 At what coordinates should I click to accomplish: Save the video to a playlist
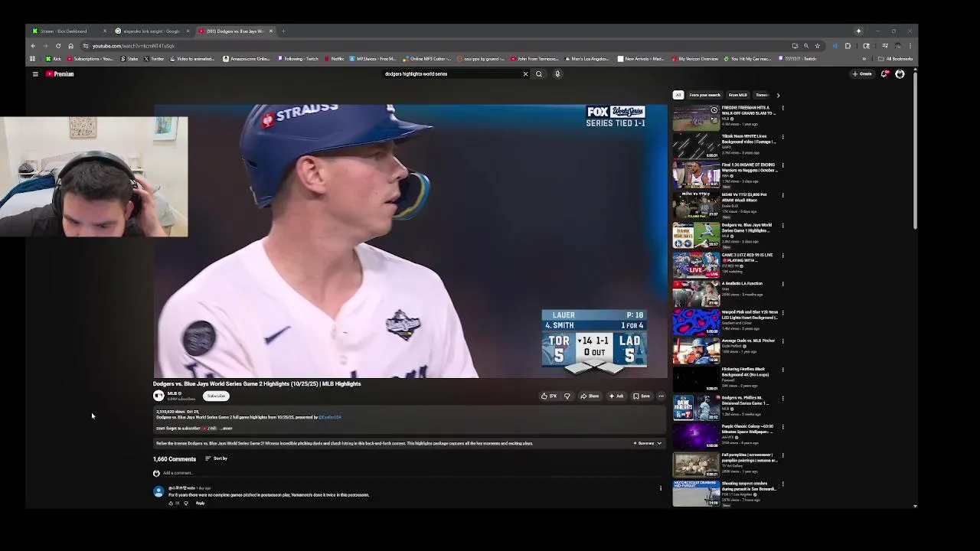[x=642, y=396]
